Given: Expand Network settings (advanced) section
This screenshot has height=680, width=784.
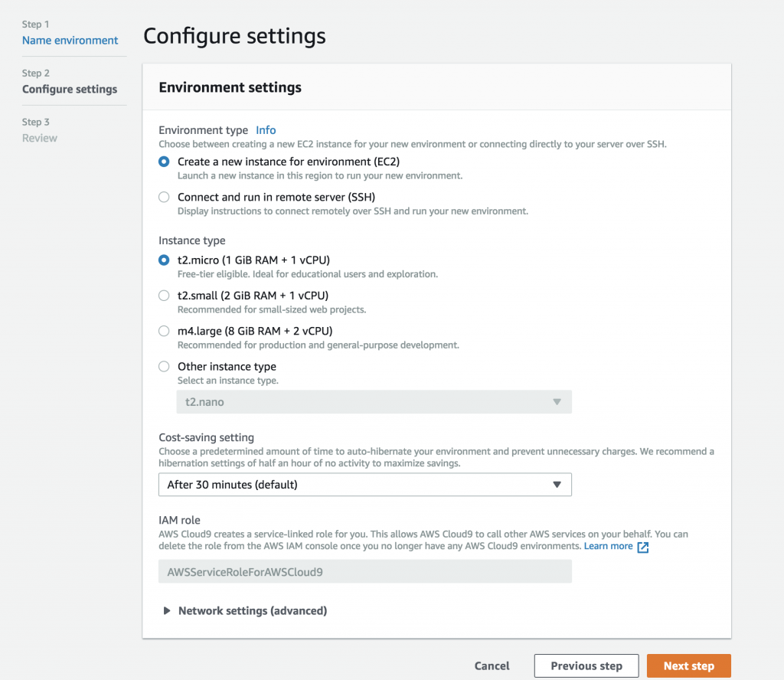Looking at the screenshot, I should pos(253,611).
